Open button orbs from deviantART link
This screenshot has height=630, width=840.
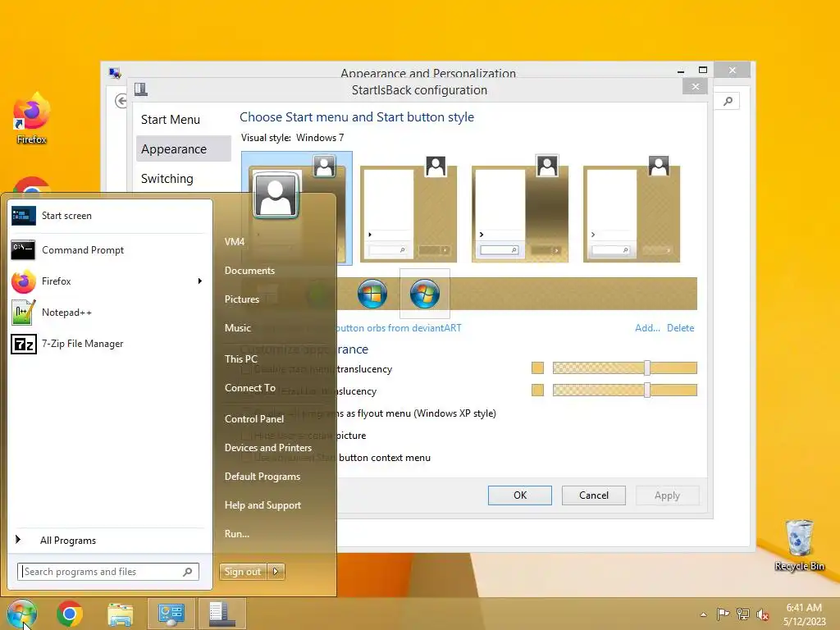click(399, 328)
